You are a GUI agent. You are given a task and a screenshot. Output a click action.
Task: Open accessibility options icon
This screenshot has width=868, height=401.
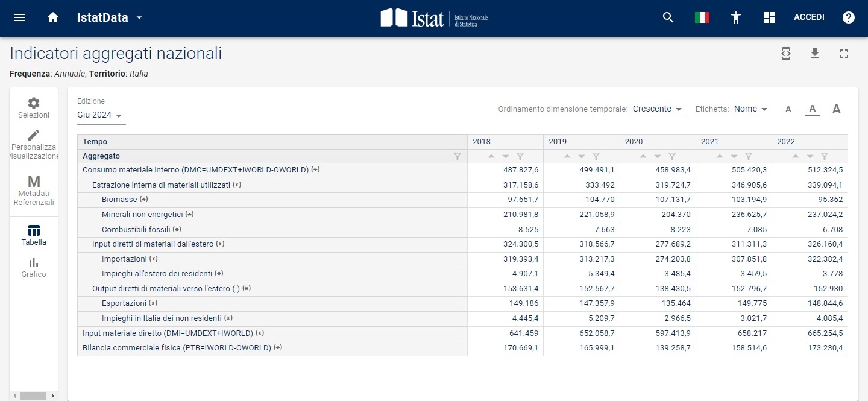[x=735, y=17]
